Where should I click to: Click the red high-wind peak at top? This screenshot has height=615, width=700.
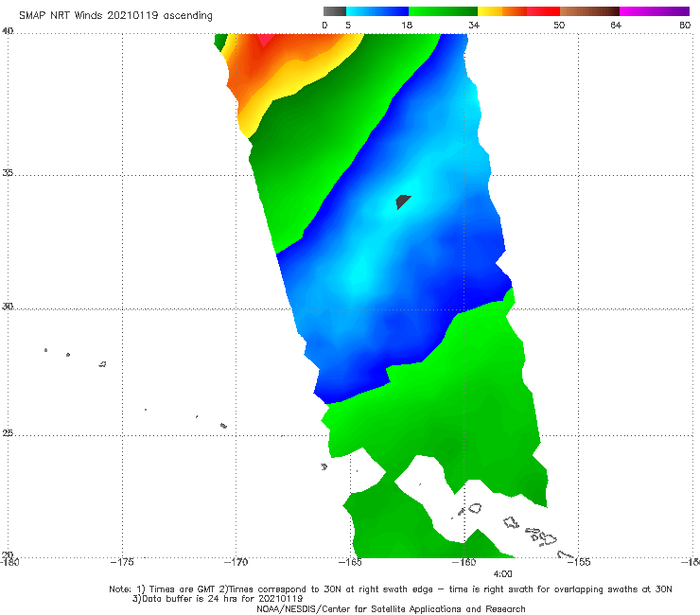coord(264,40)
